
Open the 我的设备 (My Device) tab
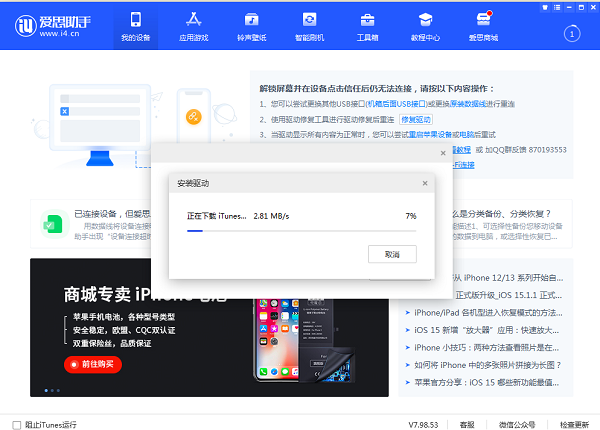click(x=135, y=27)
